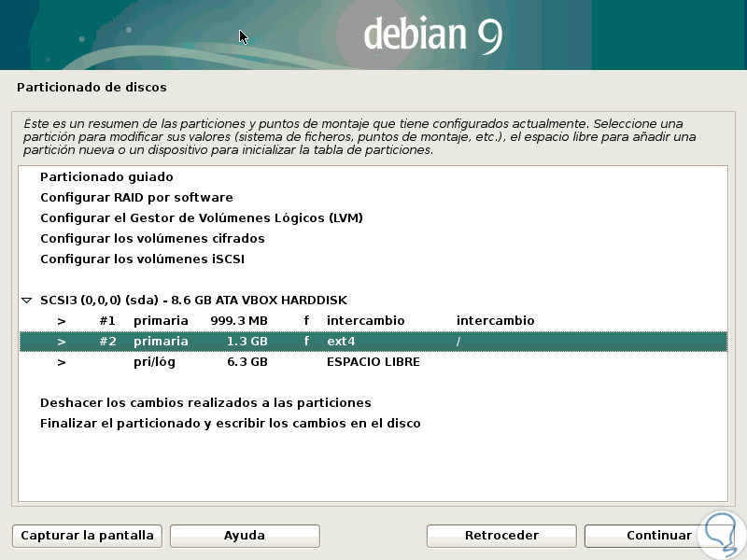Open the Ayuda help button
This screenshot has height=560, width=747.
245,536
